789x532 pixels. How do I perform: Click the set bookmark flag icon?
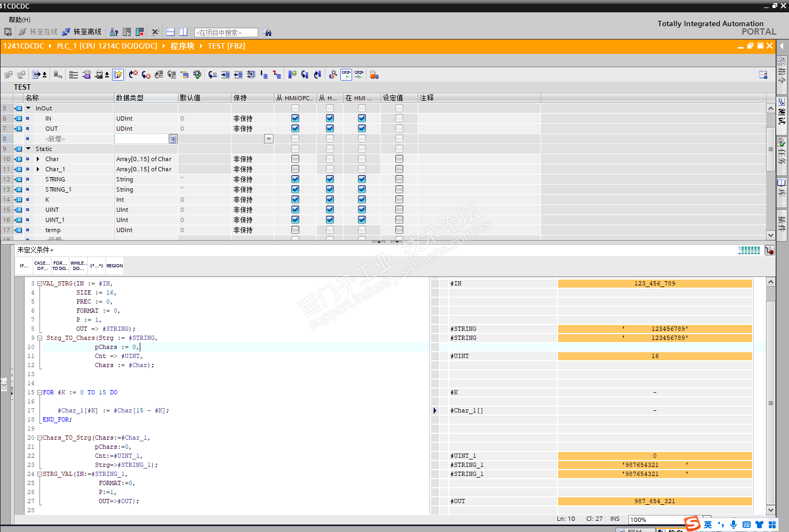point(292,75)
